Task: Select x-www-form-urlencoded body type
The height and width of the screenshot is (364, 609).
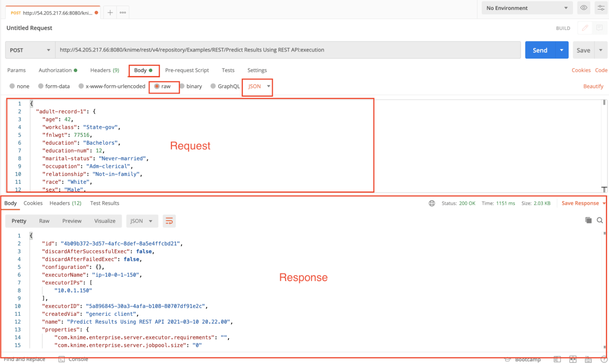Action: coord(112,86)
